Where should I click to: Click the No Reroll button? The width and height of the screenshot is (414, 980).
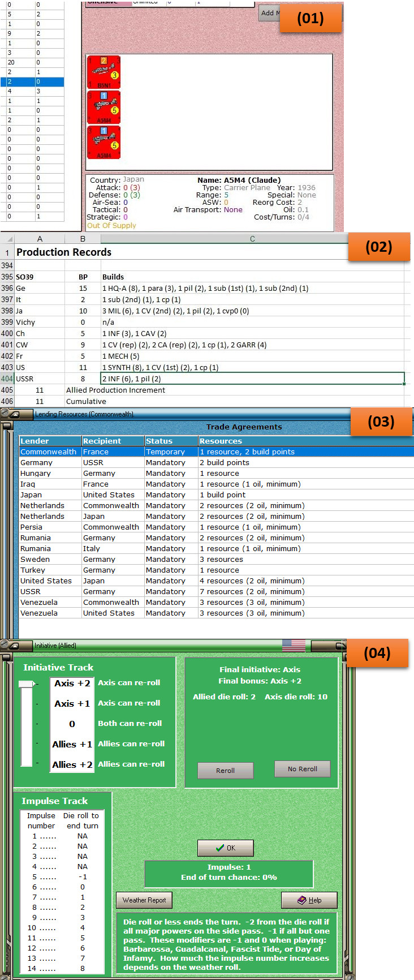(302, 769)
